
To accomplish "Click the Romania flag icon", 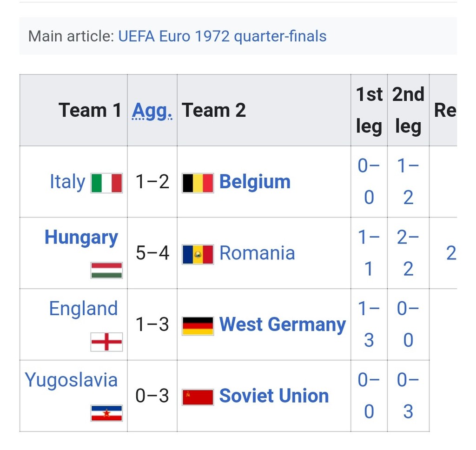I will click(198, 254).
